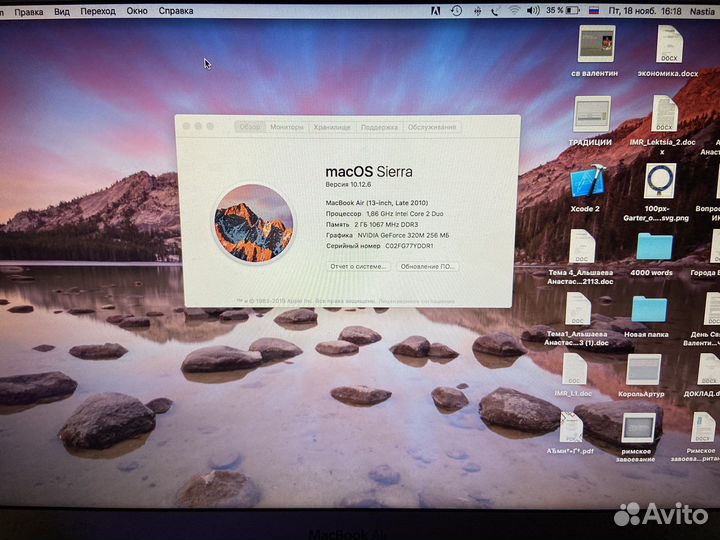The width and height of the screenshot is (720, 540).
Task: Click the "Обновление ПО..." button
Action: tap(427, 266)
